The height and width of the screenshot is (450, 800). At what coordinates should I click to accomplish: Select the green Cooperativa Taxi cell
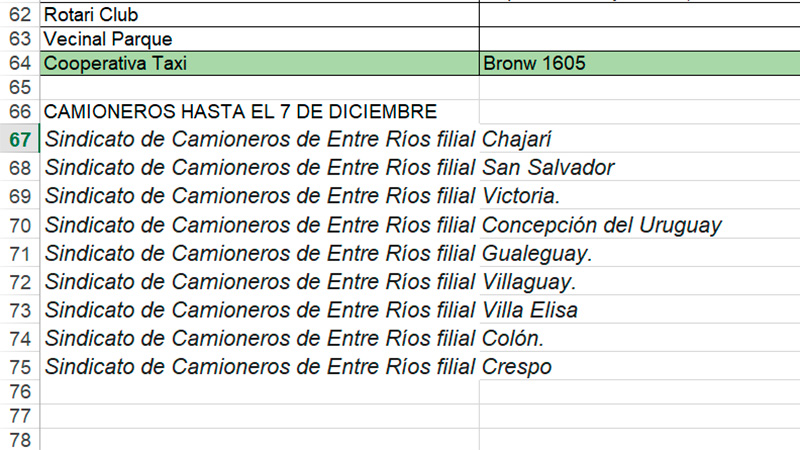tap(260, 63)
